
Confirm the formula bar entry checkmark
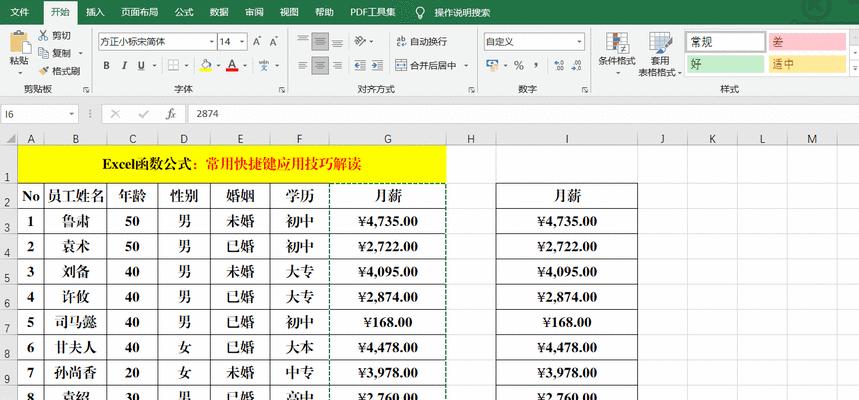coord(144,113)
